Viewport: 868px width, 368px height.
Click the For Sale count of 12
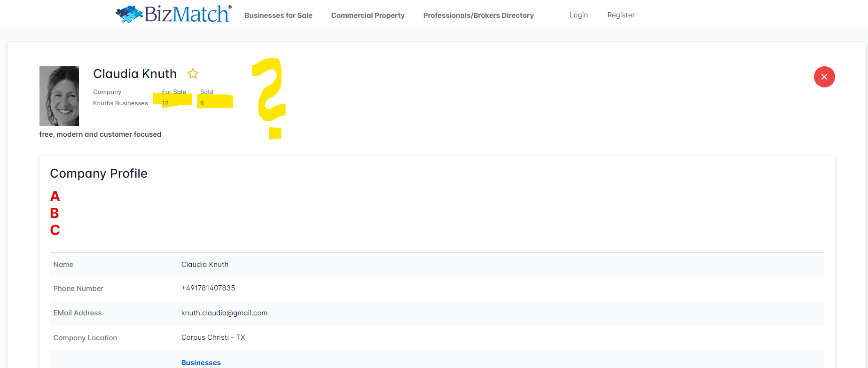165,103
